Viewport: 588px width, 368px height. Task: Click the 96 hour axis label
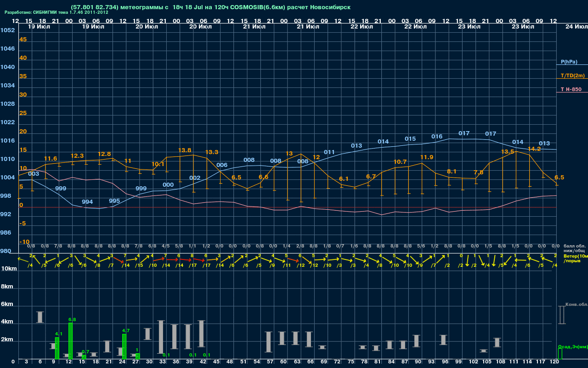pyautogui.click(x=444, y=362)
